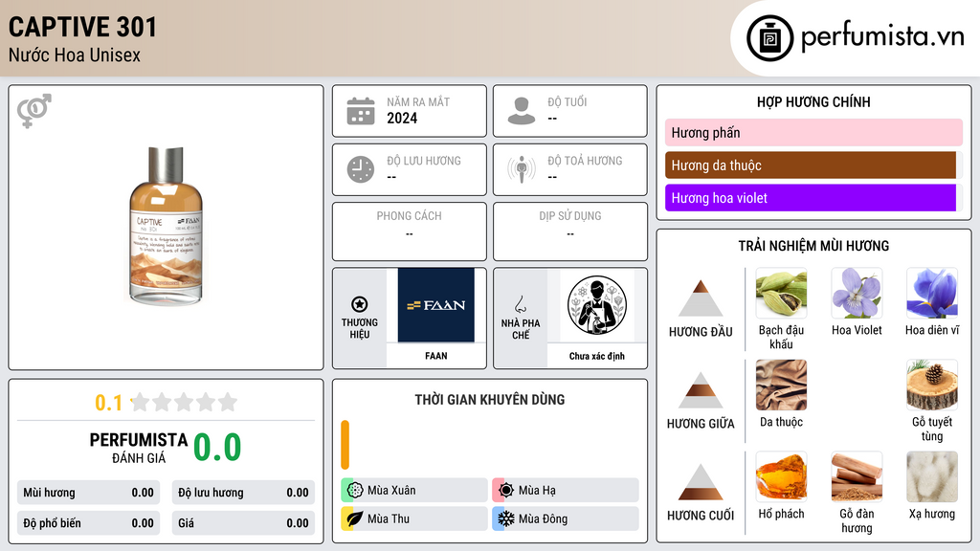Click the Perfumista Đánh giá label
The image size is (980, 551).
138,448
